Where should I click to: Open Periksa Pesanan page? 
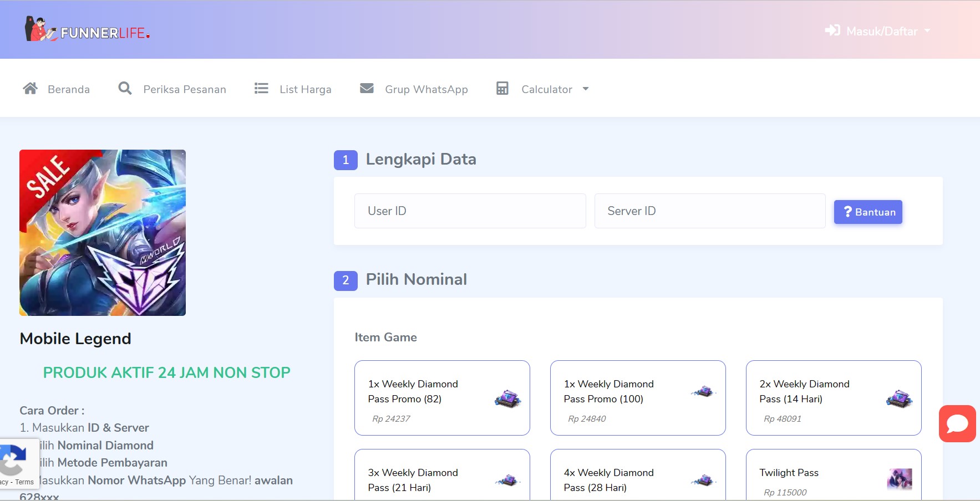coord(172,89)
